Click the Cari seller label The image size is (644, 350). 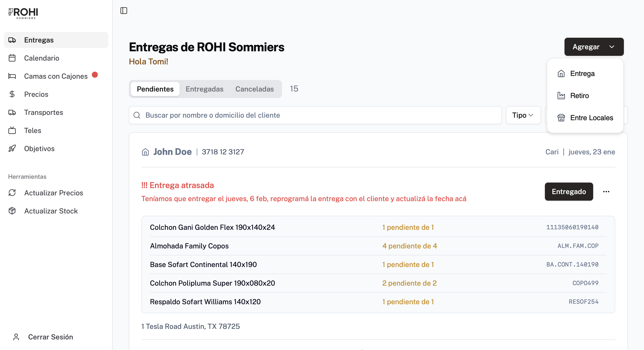coord(552,152)
